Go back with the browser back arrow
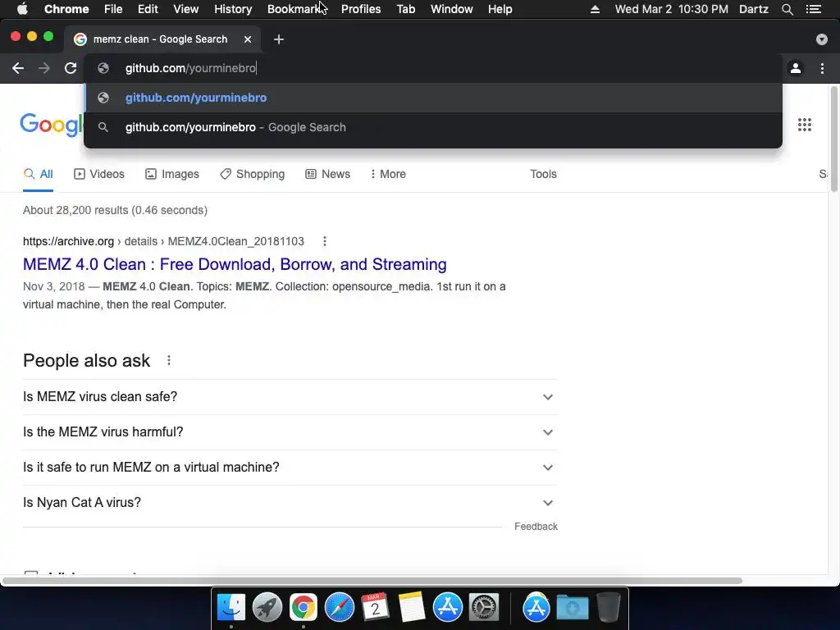This screenshot has height=630, width=840. click(18, 68)
